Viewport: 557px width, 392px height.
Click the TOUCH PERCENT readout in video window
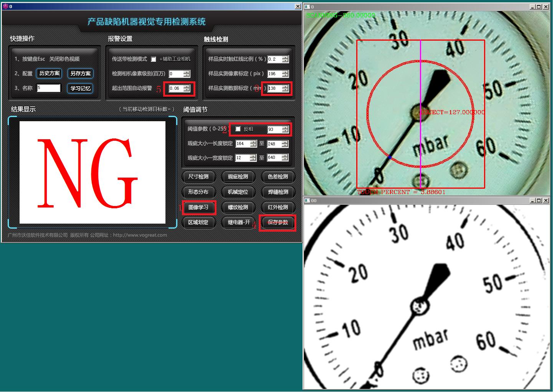click(401, 192)
